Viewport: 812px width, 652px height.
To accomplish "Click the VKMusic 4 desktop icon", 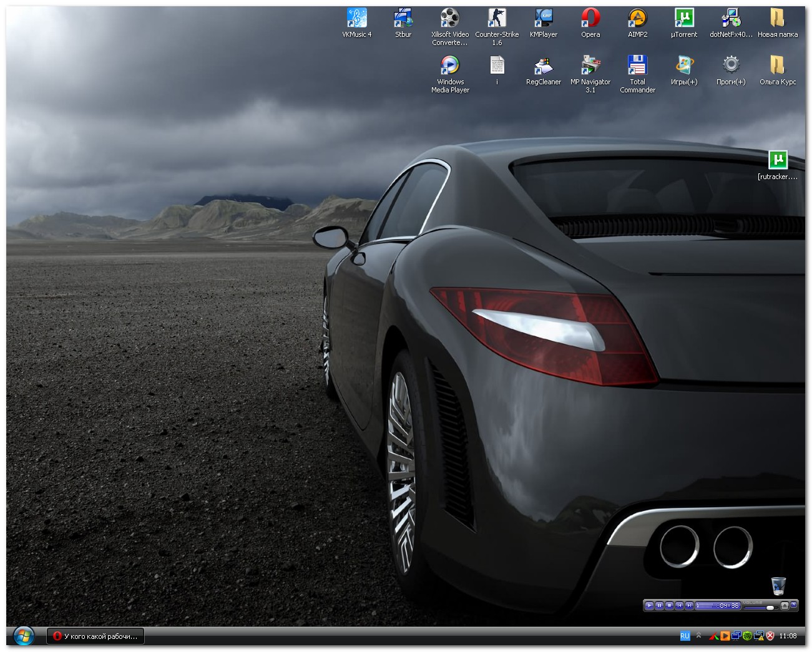I will pos(356,19).
